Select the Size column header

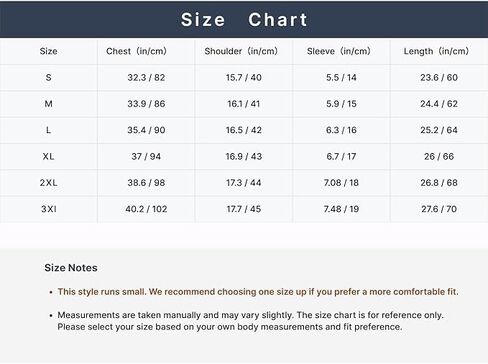tap(48, 51)
